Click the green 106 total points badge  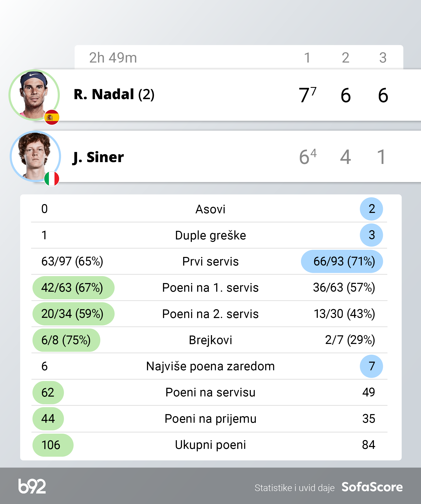pyautogui.click(x=53, y=445)
